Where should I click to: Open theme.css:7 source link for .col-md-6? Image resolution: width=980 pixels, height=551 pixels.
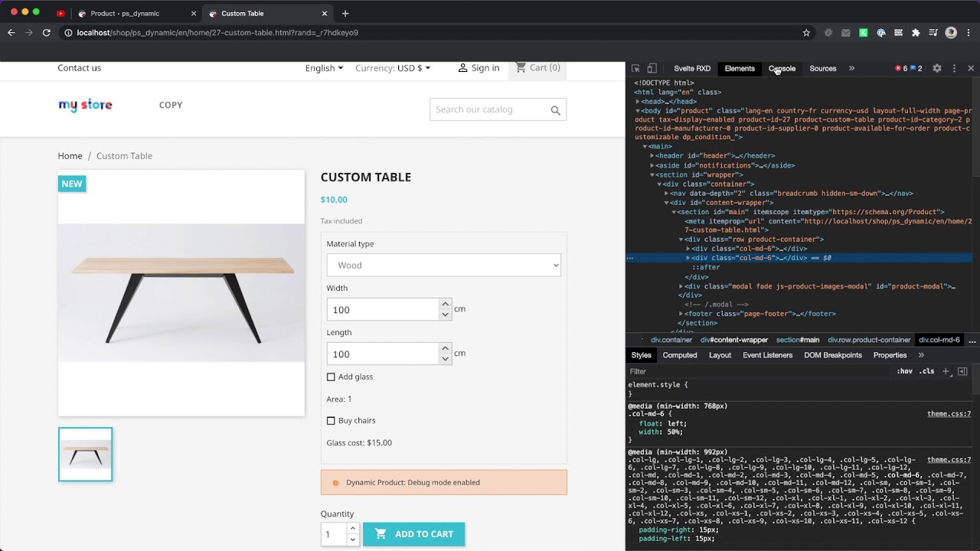pos(949,414)
